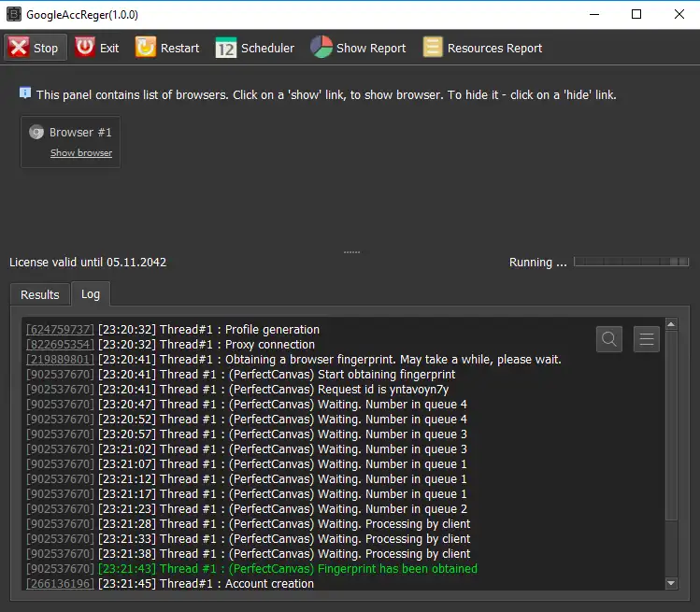Click log ID link 822695354
The height and width of the screenshot is (612, 700).
(60, 345)
